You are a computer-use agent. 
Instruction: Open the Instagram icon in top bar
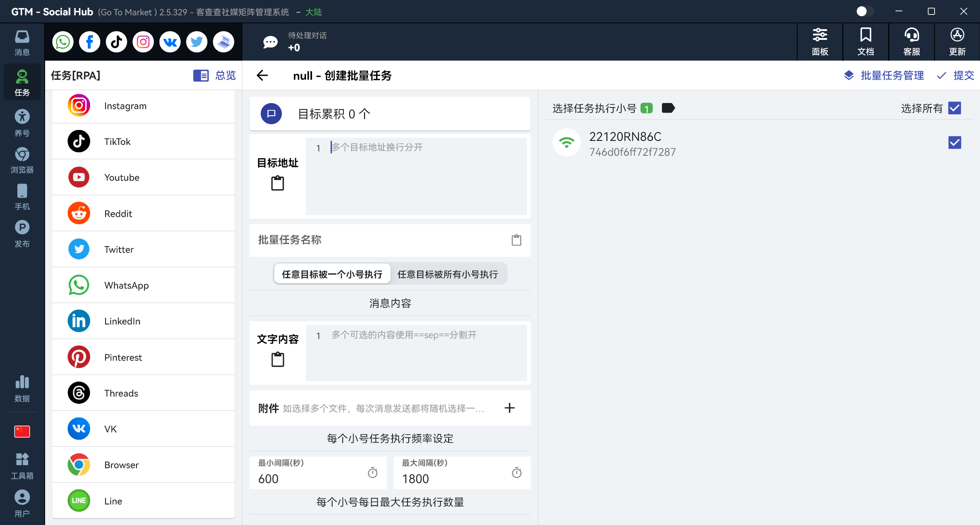(x=143, y=42)
